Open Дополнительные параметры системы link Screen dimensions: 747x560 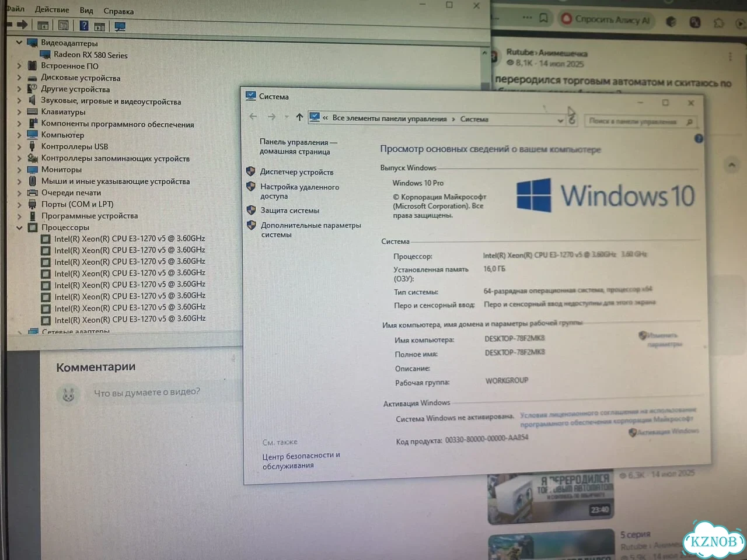point(311,230)
